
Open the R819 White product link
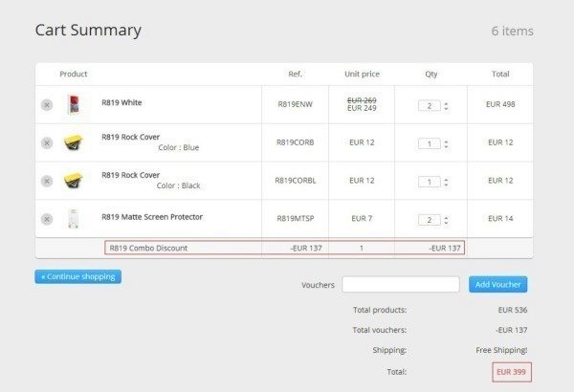click(121, 102)
